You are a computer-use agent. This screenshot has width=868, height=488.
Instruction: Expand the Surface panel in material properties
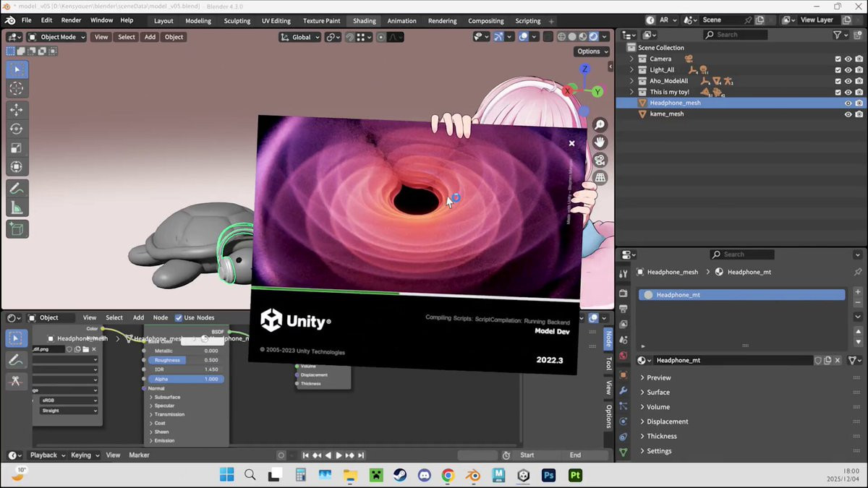tap(658, 393)
